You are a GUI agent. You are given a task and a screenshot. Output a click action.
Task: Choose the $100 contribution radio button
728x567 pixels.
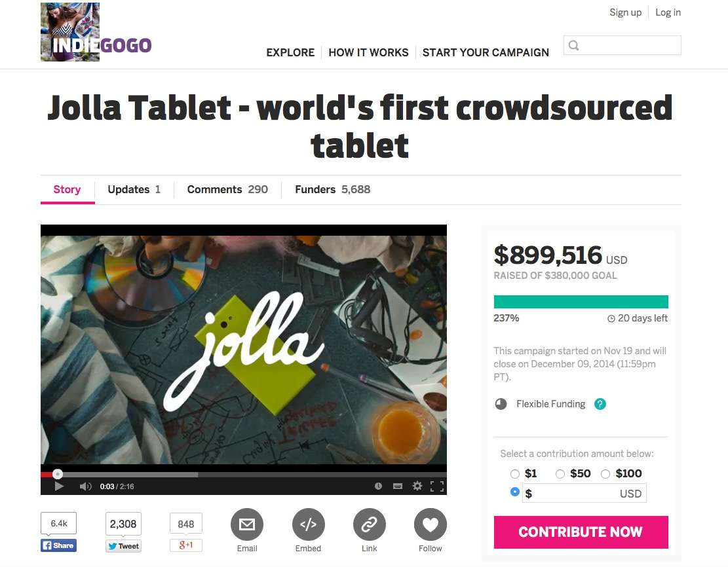click(x=605, y=474)
